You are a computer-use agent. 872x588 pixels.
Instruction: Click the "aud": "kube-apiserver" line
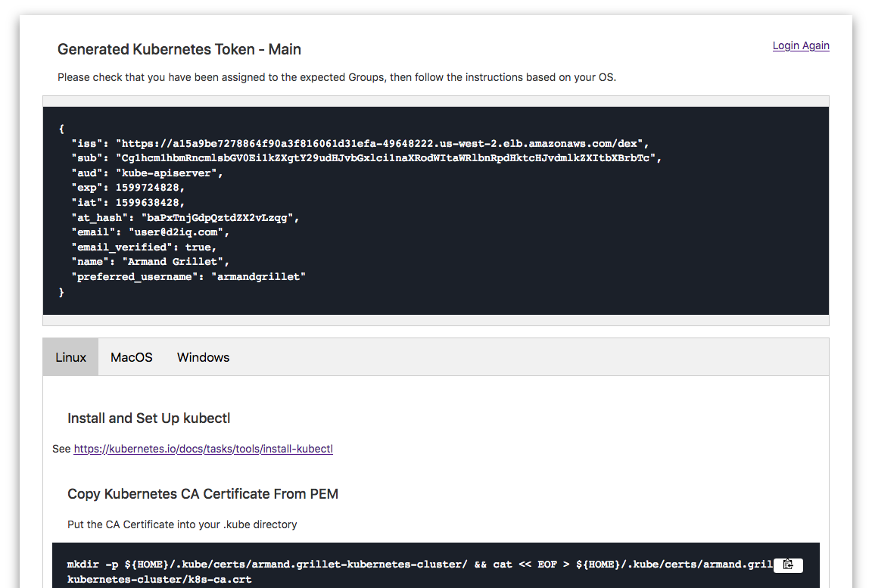(147, 173)
